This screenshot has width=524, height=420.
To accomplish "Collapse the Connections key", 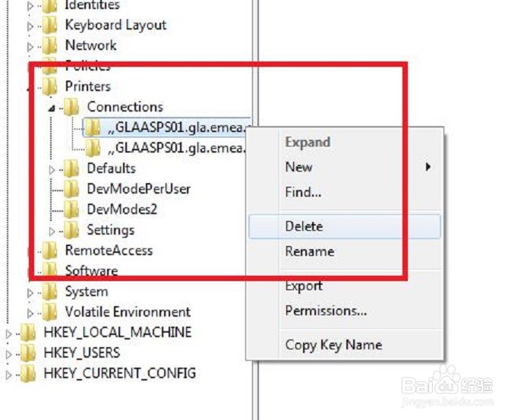I will click(x=52, y=109).
